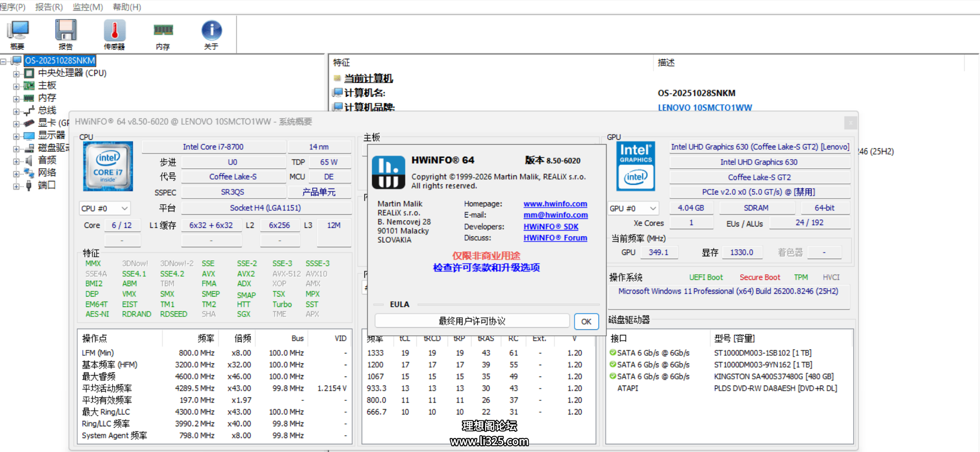This screenshot has width=980, height=452.
Task: Select the 中央处理器 (CPU) tree icon
Action: click(x=29, y=73)
